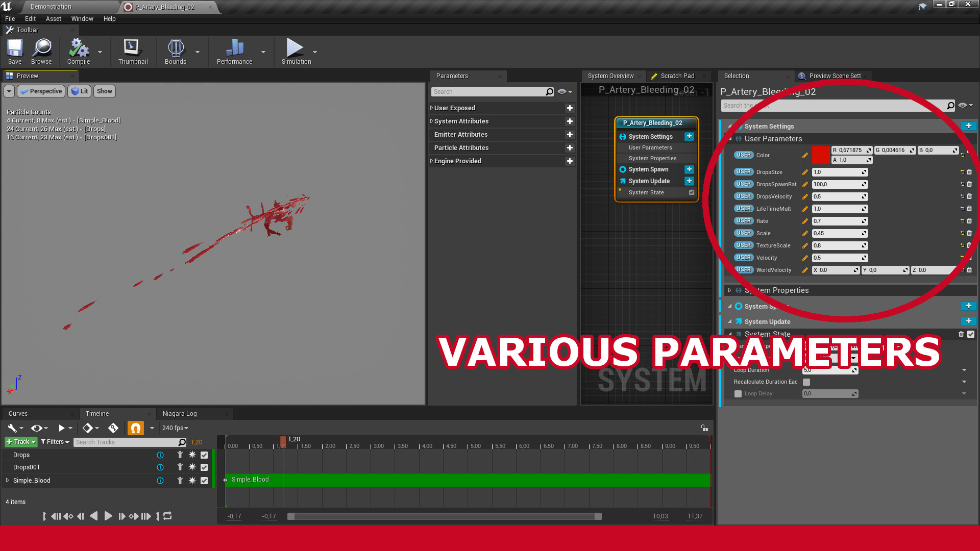The height and width of the screenshot is (551, 980).
Task: Toggle Simple_Blood track enabled checkbox
Action: pos(204,481)
